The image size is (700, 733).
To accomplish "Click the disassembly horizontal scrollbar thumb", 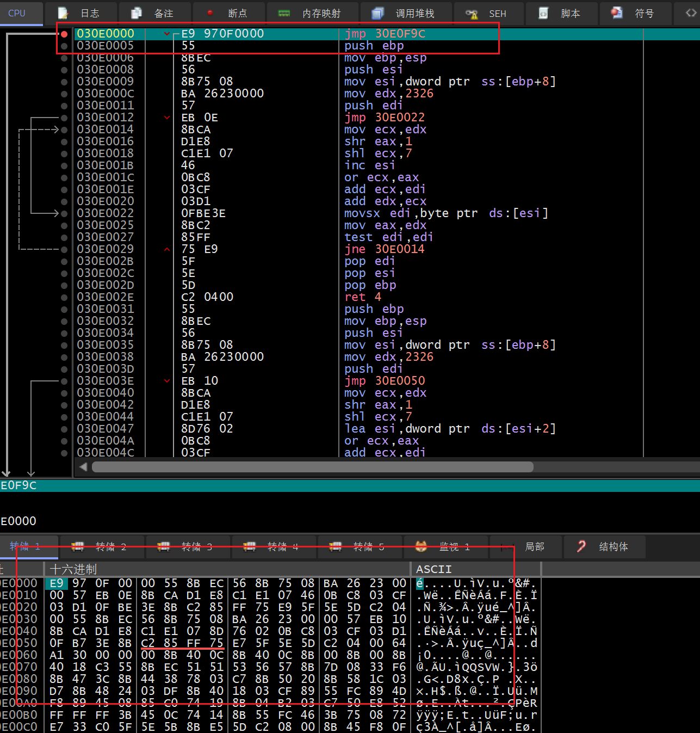I will (x=312, y=467).
